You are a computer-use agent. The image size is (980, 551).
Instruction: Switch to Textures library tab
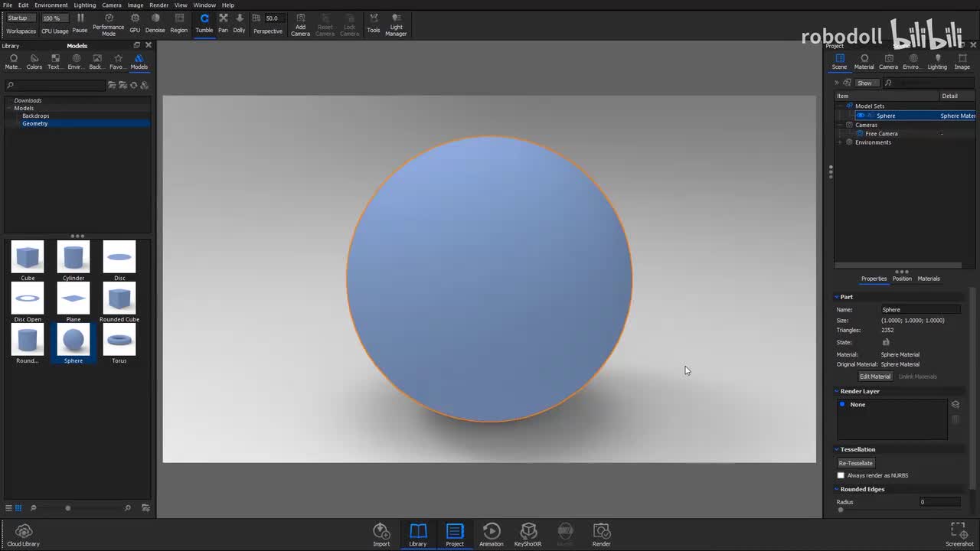pos(55,62)
